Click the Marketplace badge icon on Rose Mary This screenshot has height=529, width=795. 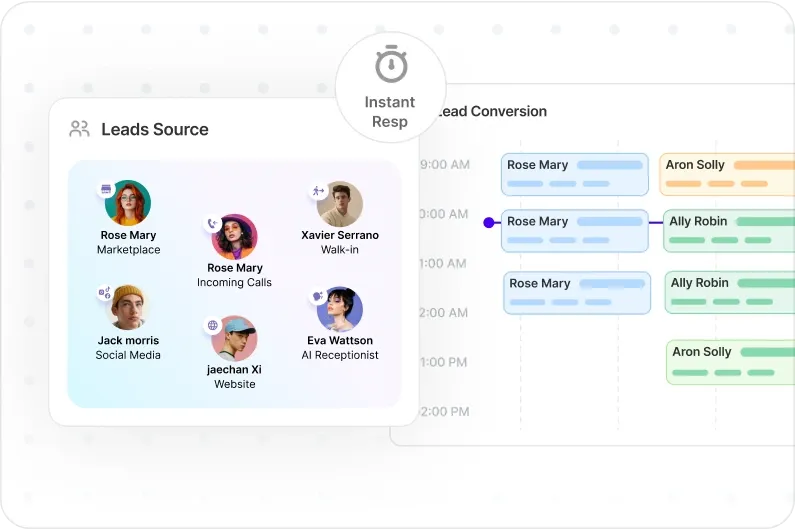tap(106, 189)
